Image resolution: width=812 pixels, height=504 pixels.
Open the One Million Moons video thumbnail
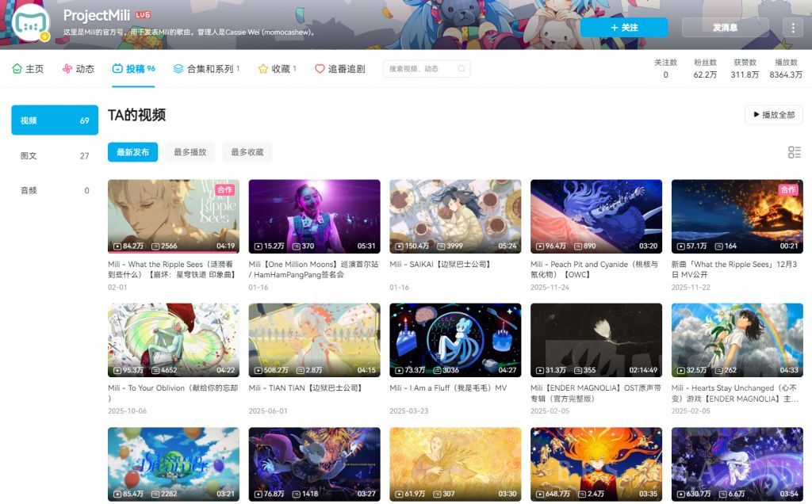tap(314, 216)
